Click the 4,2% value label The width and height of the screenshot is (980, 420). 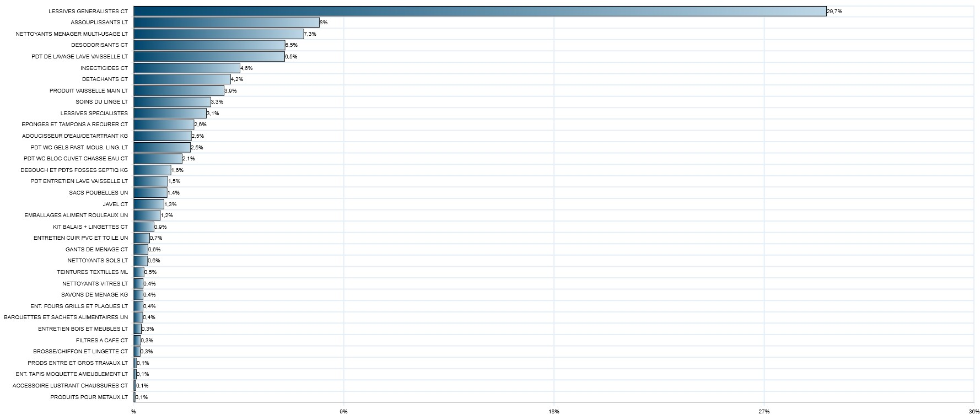click(237, 79)
